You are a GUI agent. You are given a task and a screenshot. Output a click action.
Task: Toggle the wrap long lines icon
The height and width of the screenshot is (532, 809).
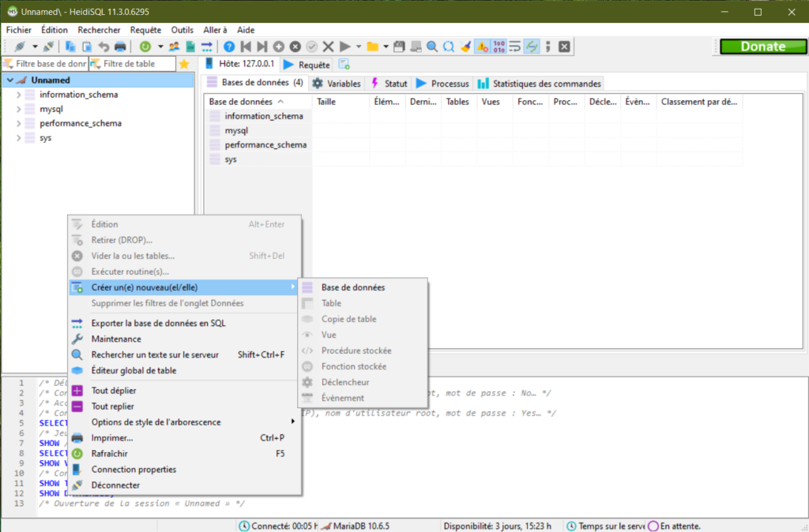(515, 47)
